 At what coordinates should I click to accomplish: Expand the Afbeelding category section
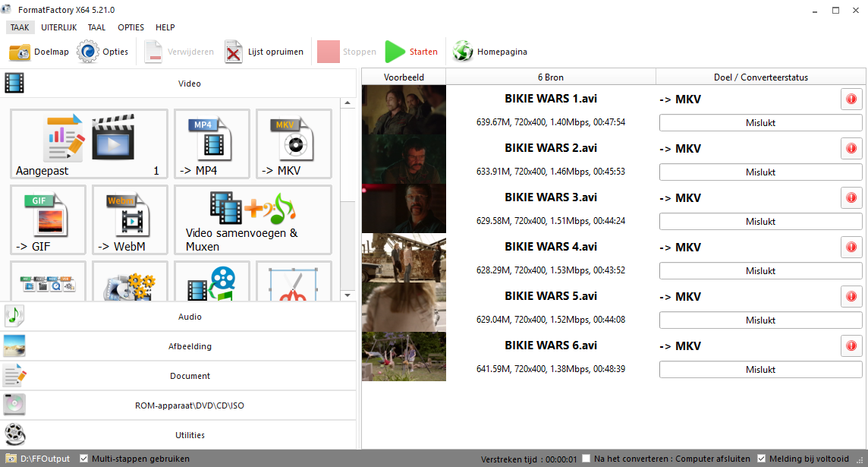coord(178,346)
